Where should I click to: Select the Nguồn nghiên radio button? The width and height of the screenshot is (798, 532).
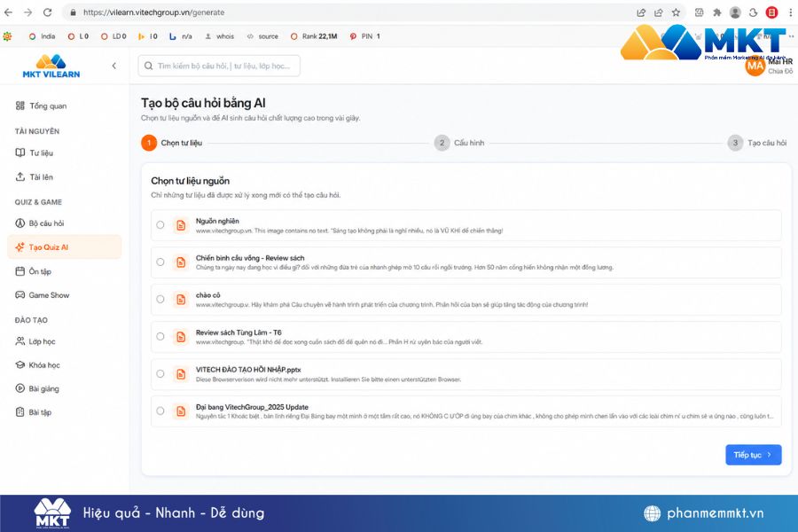click(x=160, y=224)
